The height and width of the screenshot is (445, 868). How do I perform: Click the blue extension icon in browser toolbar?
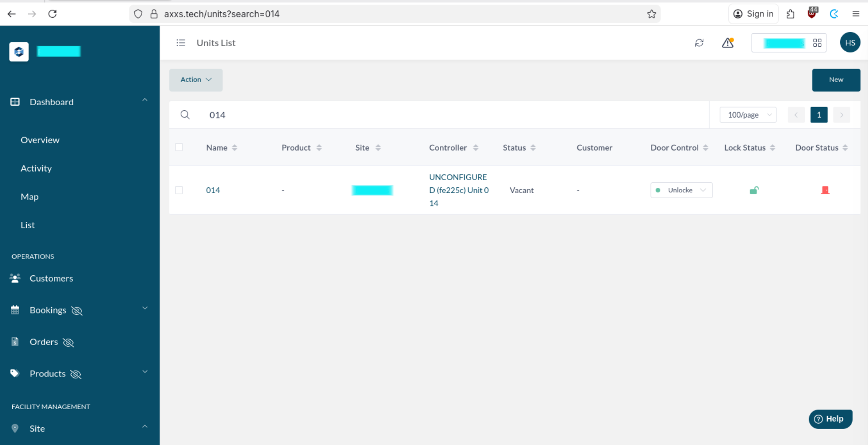point(834,14)
